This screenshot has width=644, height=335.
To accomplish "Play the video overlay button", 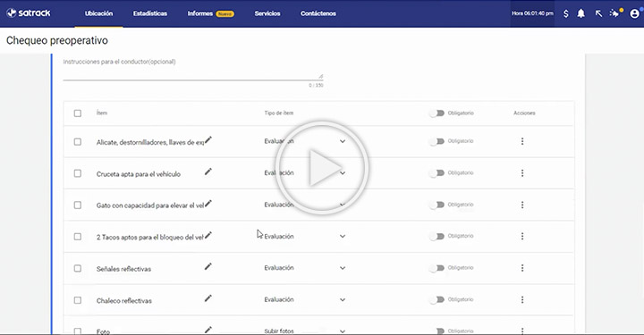I will (x=322, y=168).
